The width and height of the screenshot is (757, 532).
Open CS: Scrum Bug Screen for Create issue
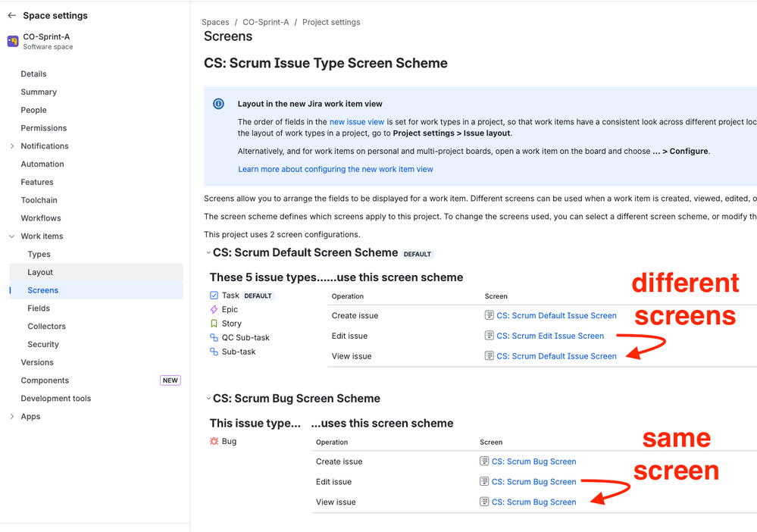click(x=534, y=462)
